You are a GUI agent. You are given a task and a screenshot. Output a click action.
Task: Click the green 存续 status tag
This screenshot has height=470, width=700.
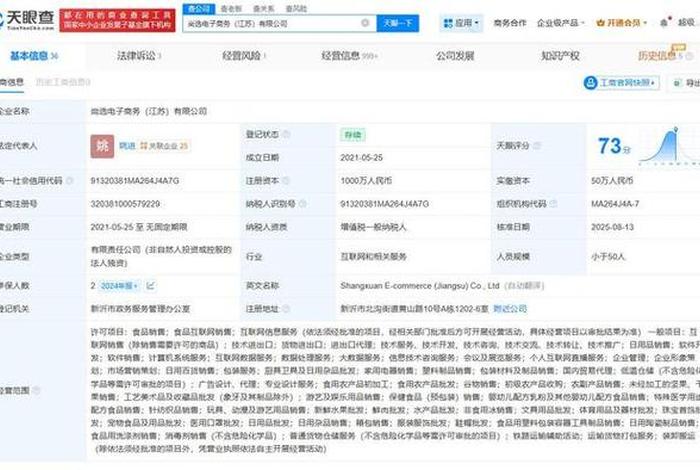click(353, 135)
